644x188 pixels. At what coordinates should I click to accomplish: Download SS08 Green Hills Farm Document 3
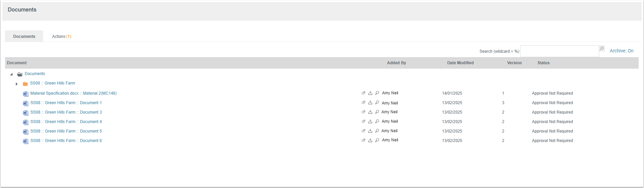[370, 112]
